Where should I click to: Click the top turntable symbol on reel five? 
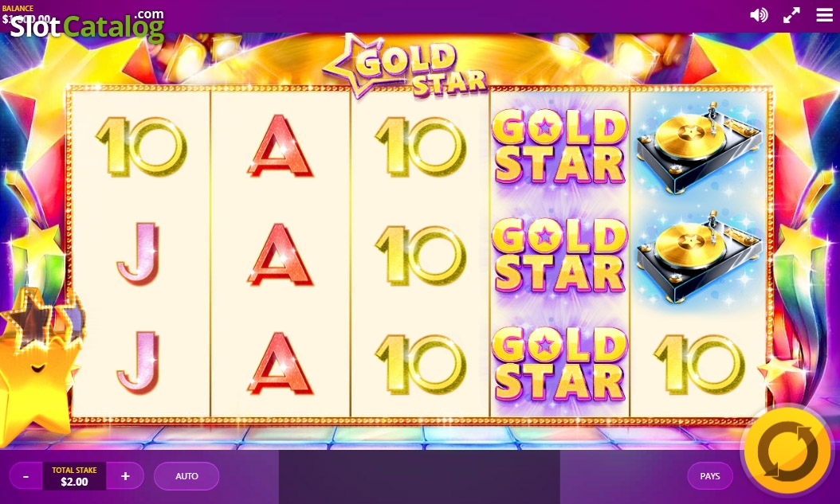(699, 147)
